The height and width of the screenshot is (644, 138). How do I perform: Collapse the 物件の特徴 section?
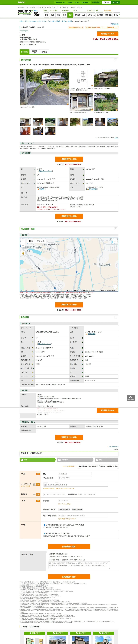[115, 60]
